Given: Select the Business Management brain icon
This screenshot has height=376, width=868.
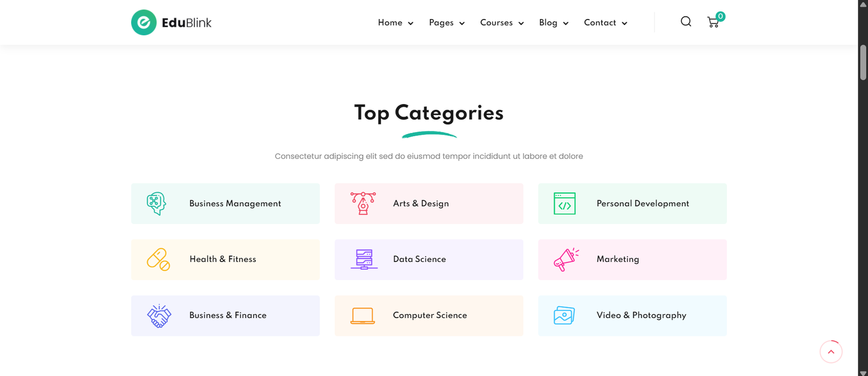Looking at the screenshot, I should [156, 203].
